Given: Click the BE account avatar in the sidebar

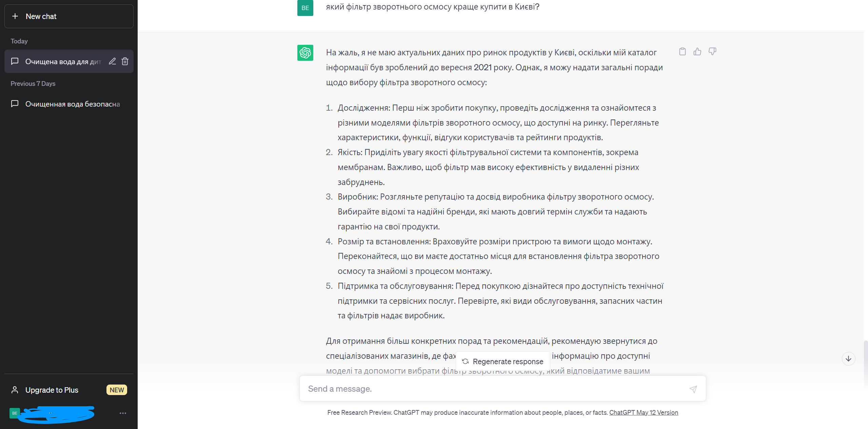Looking at the screenshot, I should coord(15,413).
